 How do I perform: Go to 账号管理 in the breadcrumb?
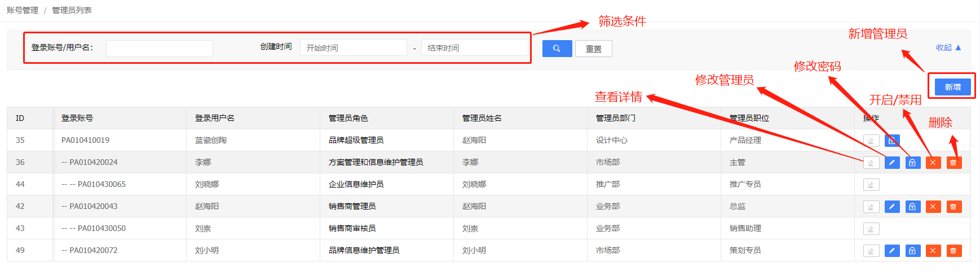pyautogui.click(x=23, y=10)
